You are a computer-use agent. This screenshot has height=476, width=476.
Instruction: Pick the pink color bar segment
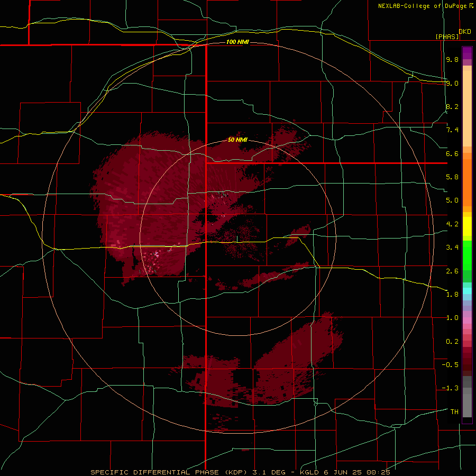click(467, 321)
